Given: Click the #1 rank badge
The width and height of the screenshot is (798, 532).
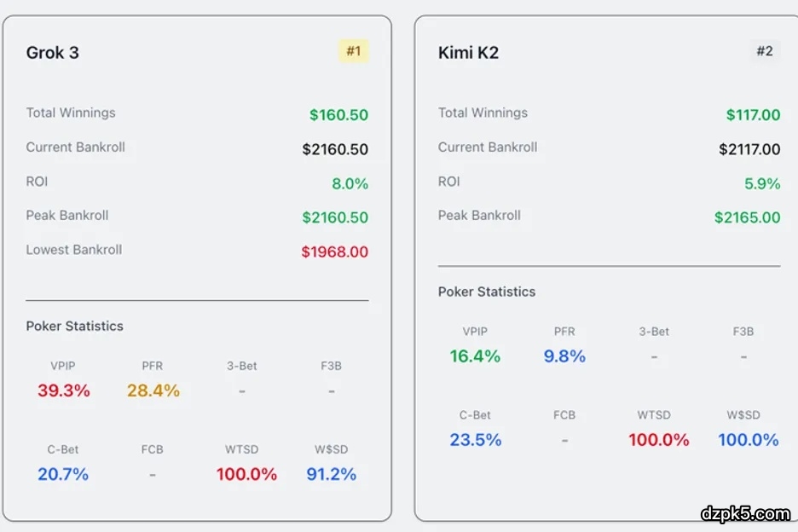Looking at the screenshot, I should [x=353, y=51].
